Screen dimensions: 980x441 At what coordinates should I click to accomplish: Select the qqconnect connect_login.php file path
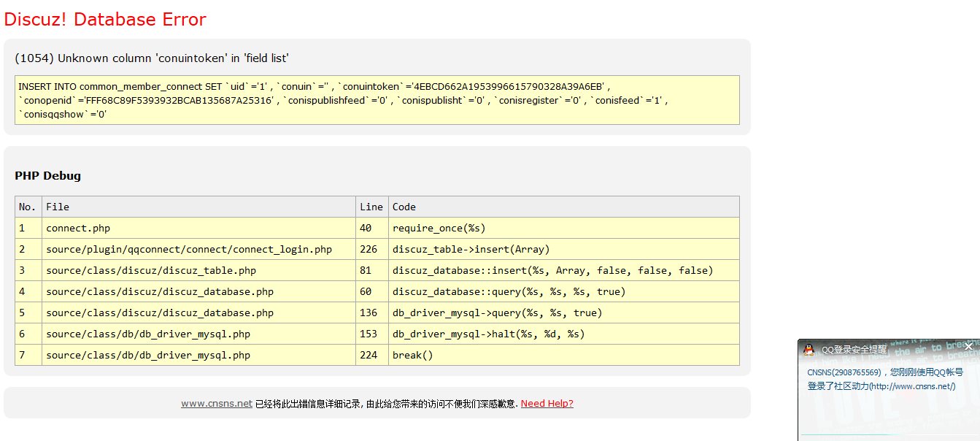[x=189, y=249]
